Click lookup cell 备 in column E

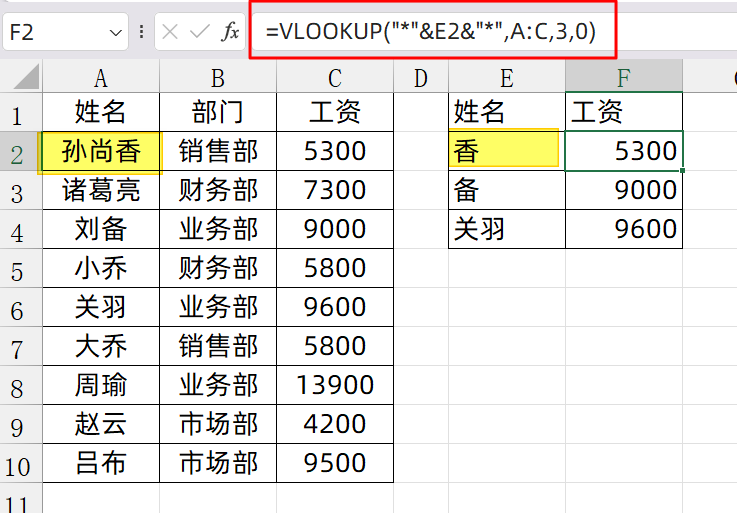(x=507, y=190)
